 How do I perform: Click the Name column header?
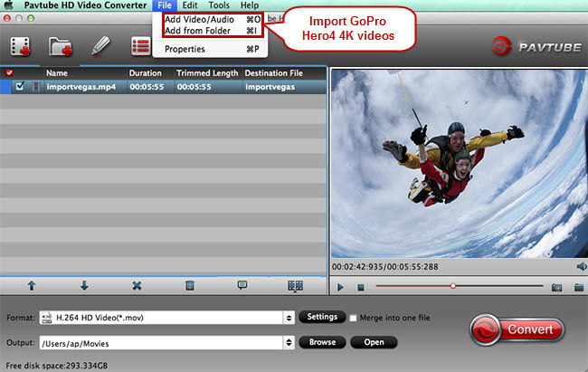click(57, 73)
